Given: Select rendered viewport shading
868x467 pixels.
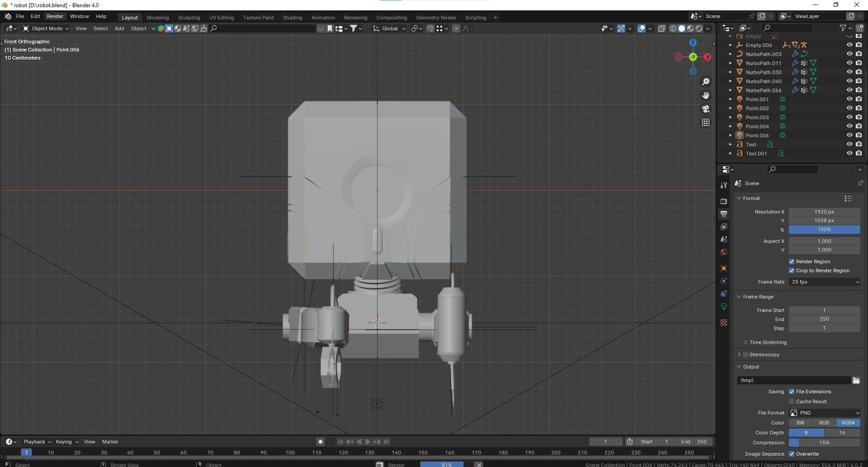Looking at the screenshot, I should 699,28.
